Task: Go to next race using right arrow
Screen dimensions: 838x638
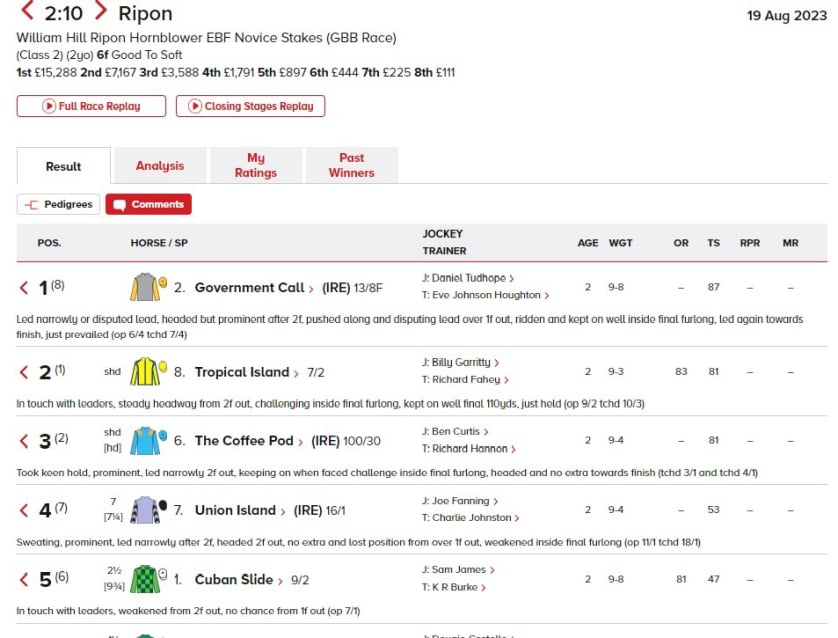Action: pos(100,12)
